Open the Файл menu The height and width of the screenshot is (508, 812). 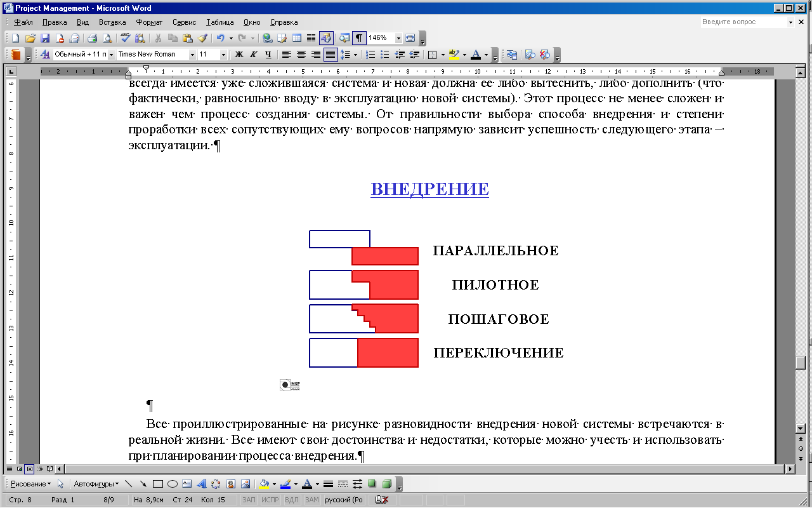23,22
